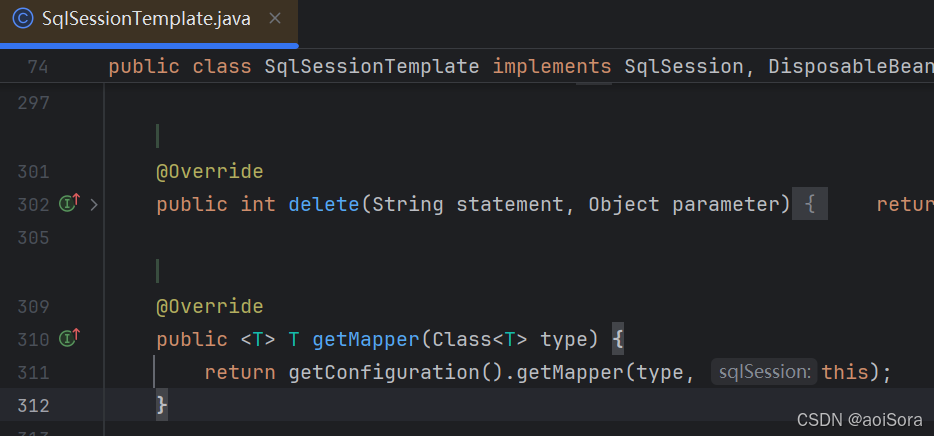Click SqlSession interface in sticky class header
The height and width of the screenshot is (436, 934).
[684, 67]
